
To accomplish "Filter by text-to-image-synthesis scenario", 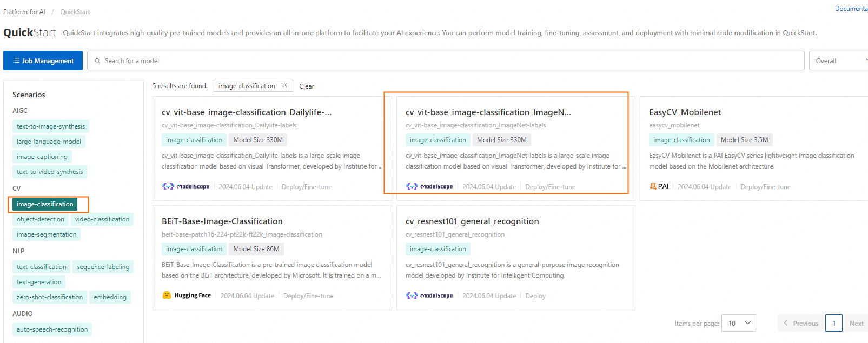I will pos(51,126).
